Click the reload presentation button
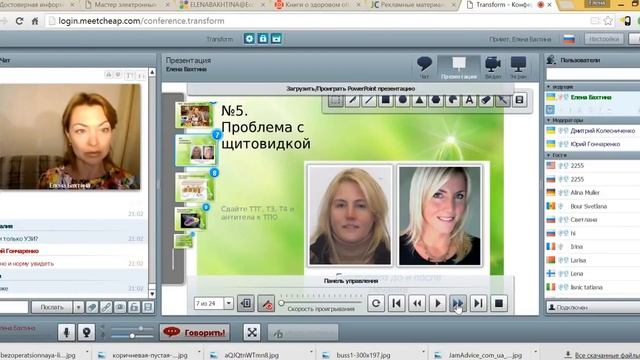This screenshot has width=640, height=360. [376, 303]
